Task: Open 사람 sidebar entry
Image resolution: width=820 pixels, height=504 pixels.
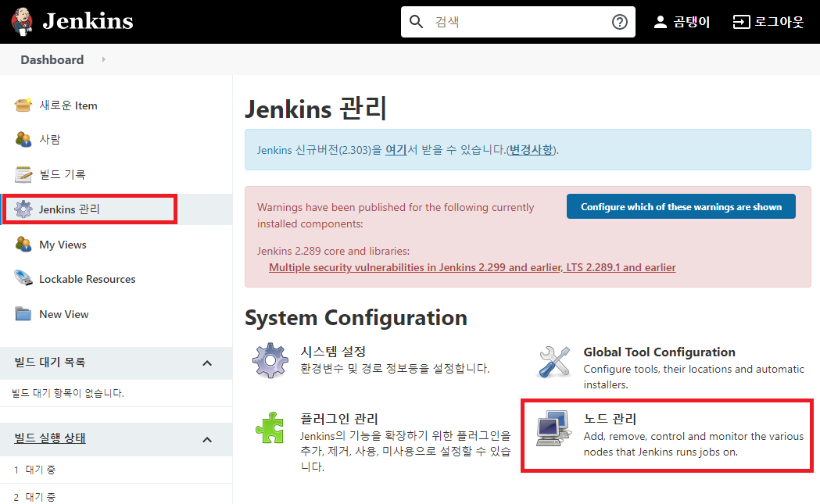Action: click(50, 140)
